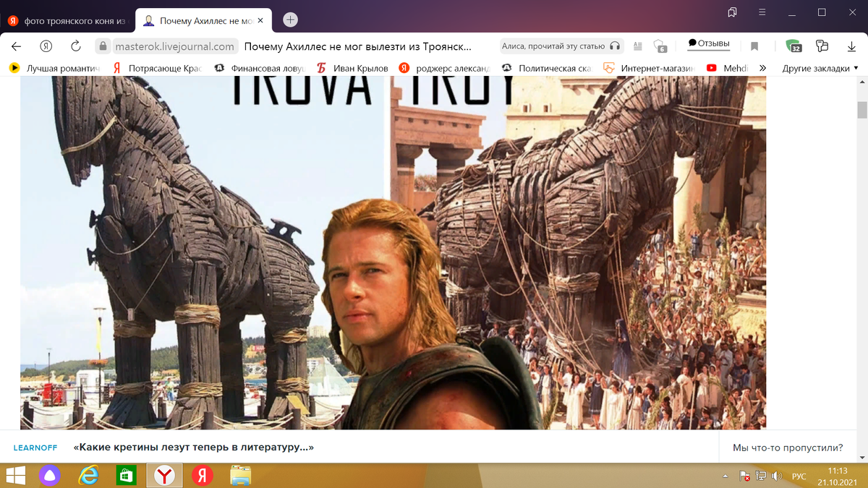
Task: Start Alice reading this article aloud
Action: coord(561,46)
